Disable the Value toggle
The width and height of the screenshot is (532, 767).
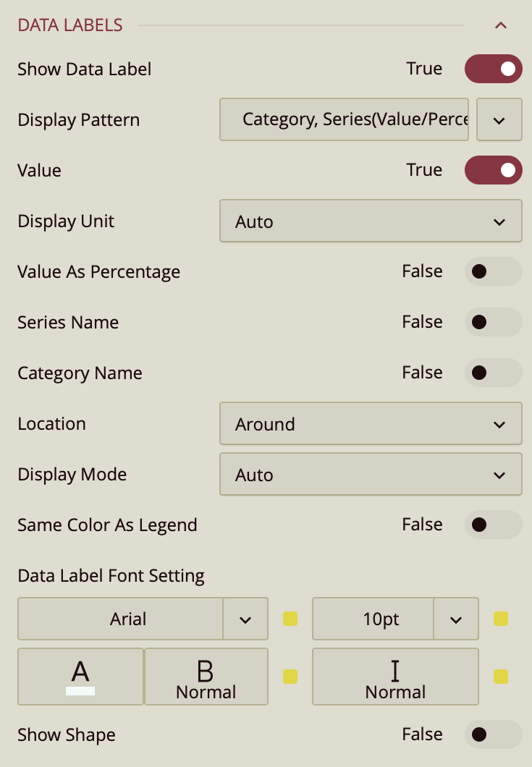[x=493, y=170]
